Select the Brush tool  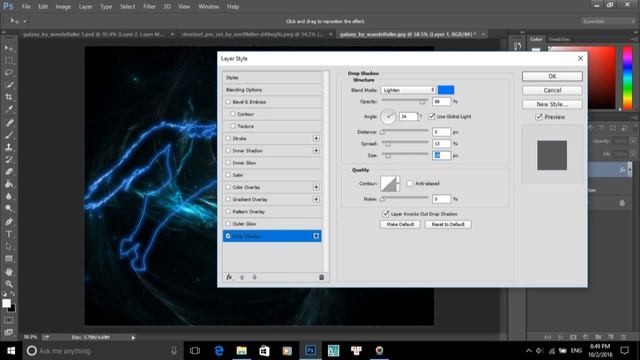[x=9, y=135]
